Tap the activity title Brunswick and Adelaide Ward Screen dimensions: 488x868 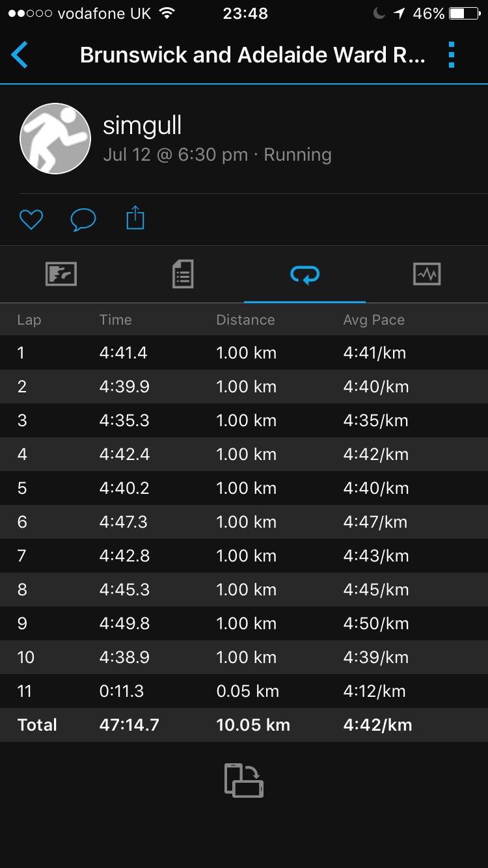252,55
